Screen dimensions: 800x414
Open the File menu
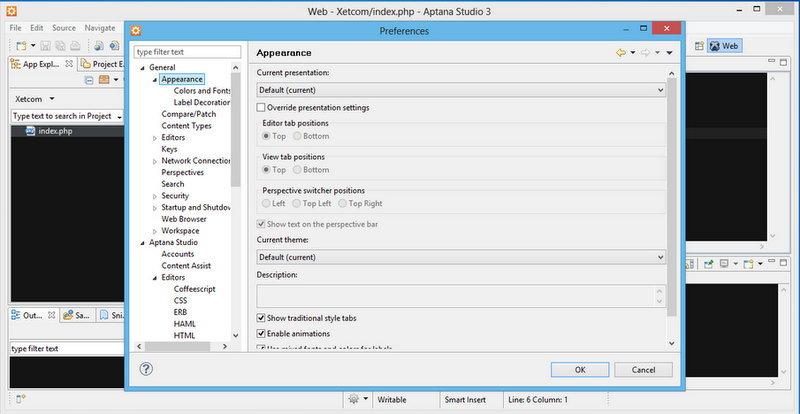(x=15, y=28)
